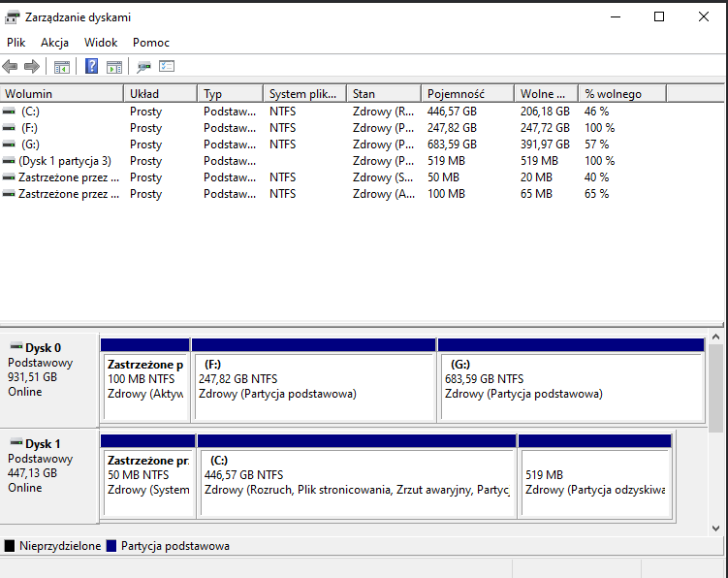
Task: Toggle the console tree pane icon
Action: pyautogui.click(x=62, y=67)
